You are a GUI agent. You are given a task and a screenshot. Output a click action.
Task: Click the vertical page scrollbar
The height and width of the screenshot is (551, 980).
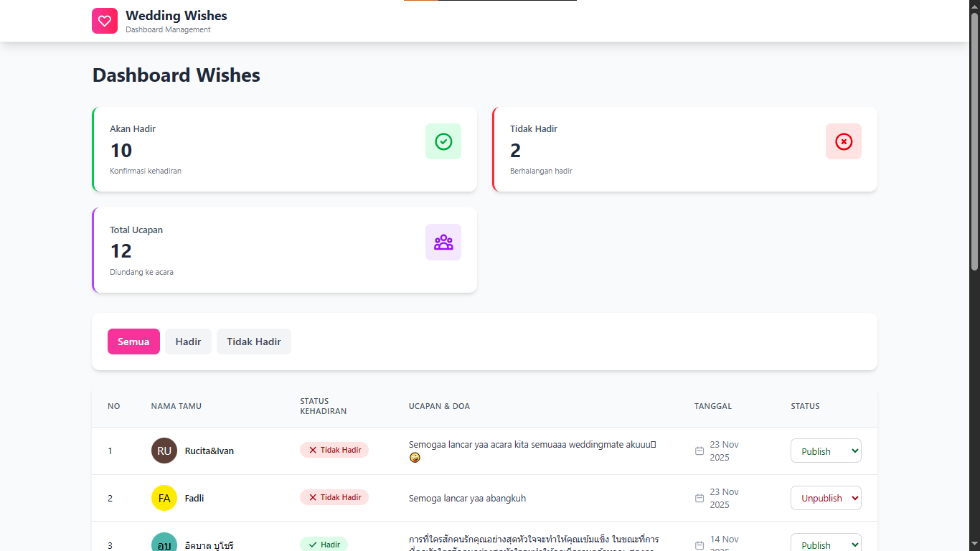click(974, 143)
